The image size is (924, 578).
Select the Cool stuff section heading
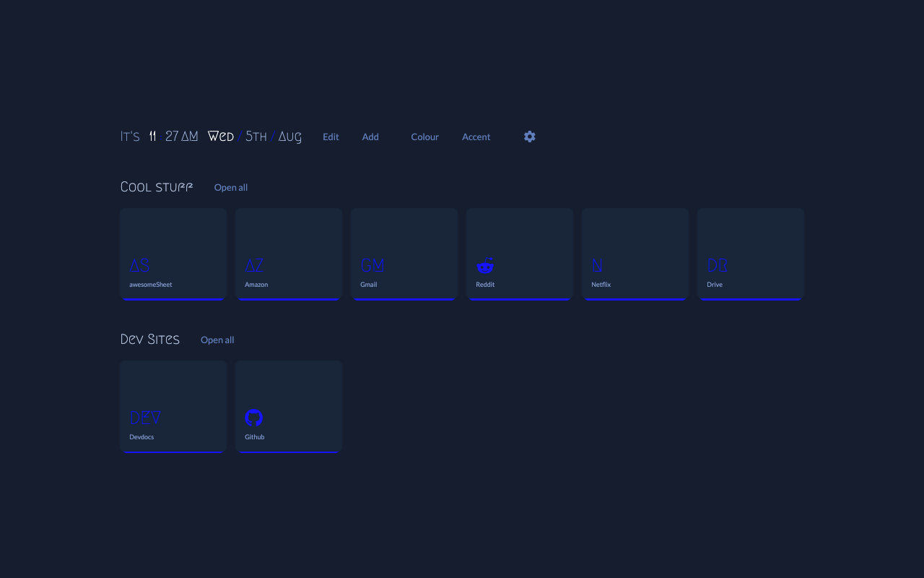157,186
